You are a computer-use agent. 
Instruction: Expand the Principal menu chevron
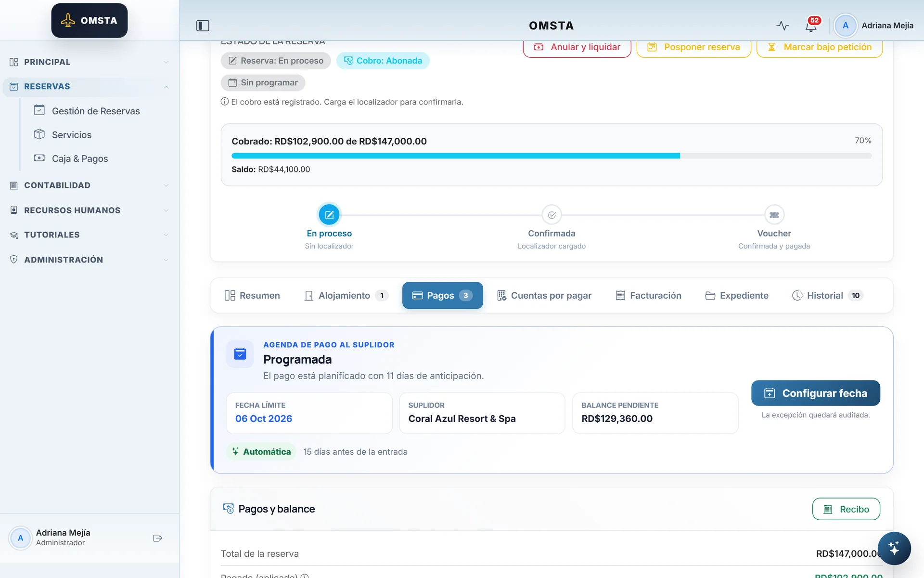pyautogui.click(x=166, y=62)
